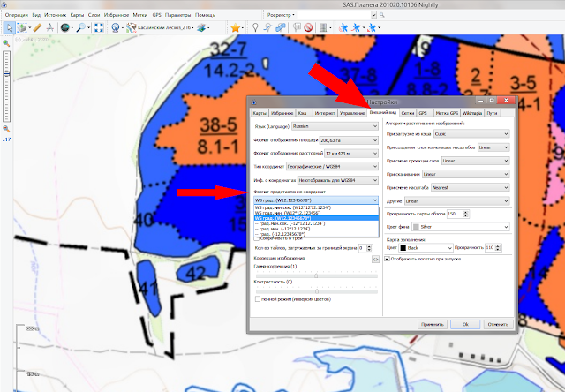The image size is (565, 392).
Task: Click the dark globe source icon
Action: click(x=64, y=27)
